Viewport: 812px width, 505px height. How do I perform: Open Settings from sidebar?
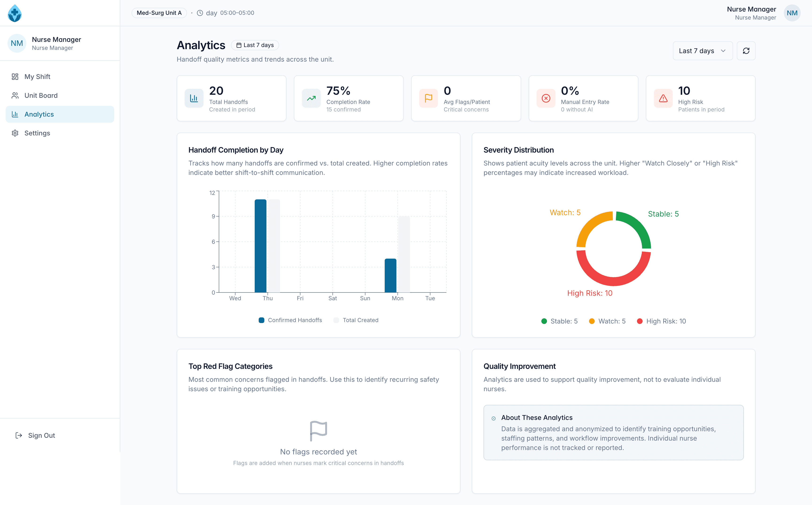[x=37, y=133]
